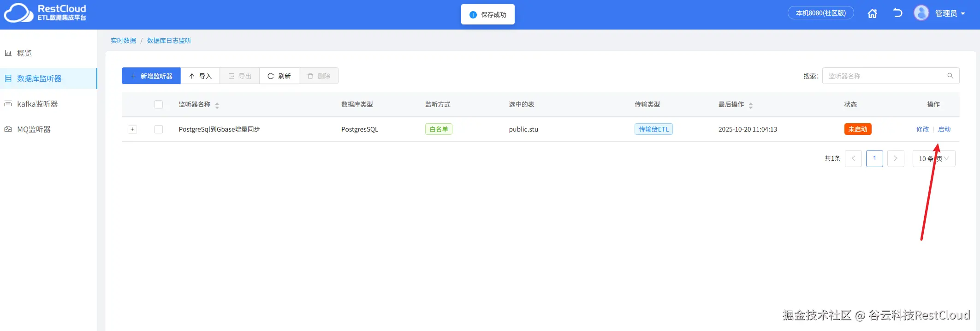Click the 白名单 tag
The width and height of the screenshot is (980, 331).
(439, 129)
